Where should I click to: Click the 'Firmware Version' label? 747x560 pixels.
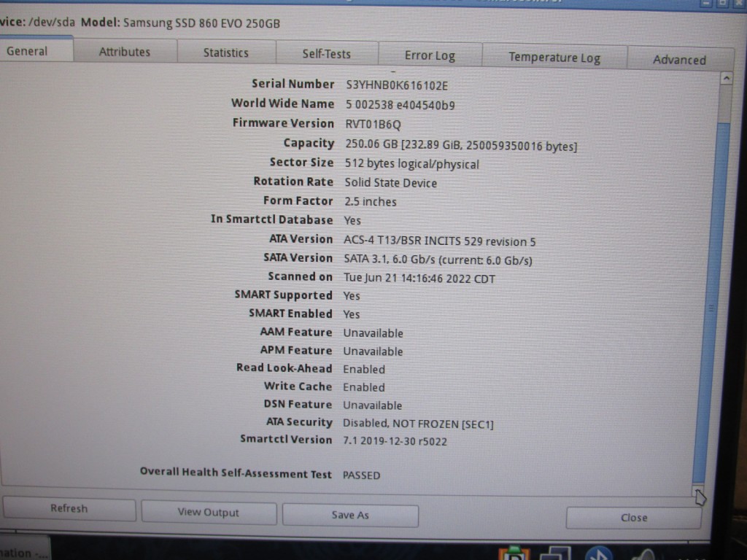coord(284,122)
